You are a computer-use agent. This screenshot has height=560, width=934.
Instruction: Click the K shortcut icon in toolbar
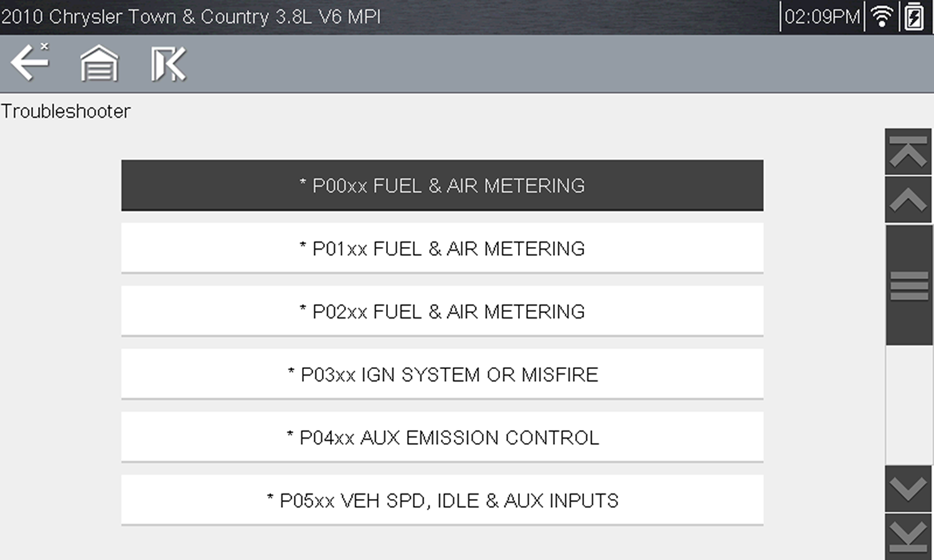tap(168, 64)
